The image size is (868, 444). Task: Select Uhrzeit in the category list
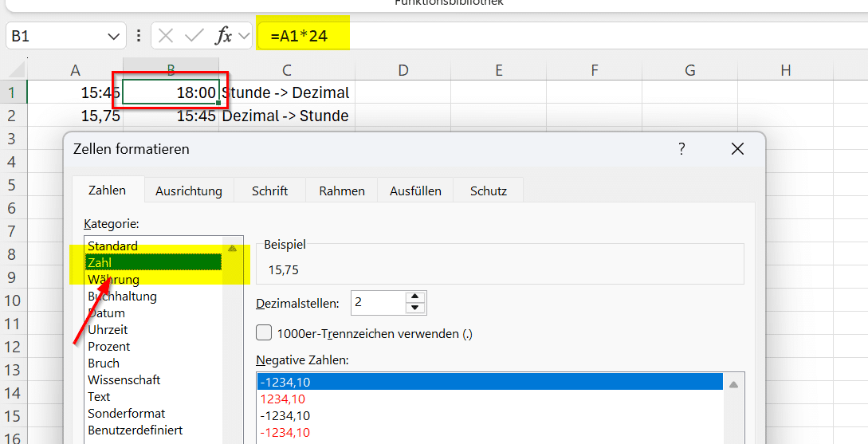click(108, 330)
